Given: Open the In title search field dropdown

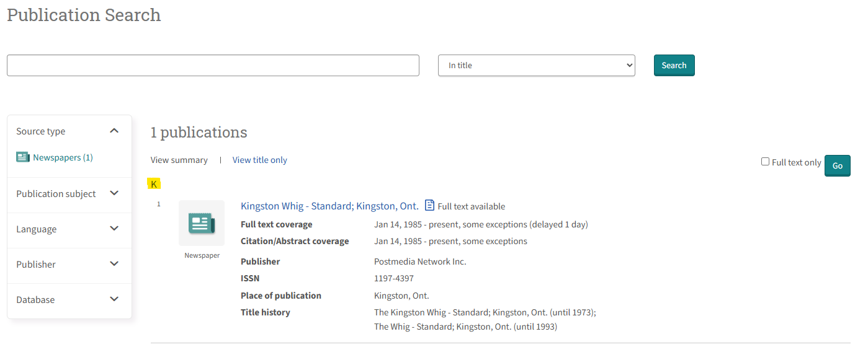Looking at the screenshot, I should [536, 65].
